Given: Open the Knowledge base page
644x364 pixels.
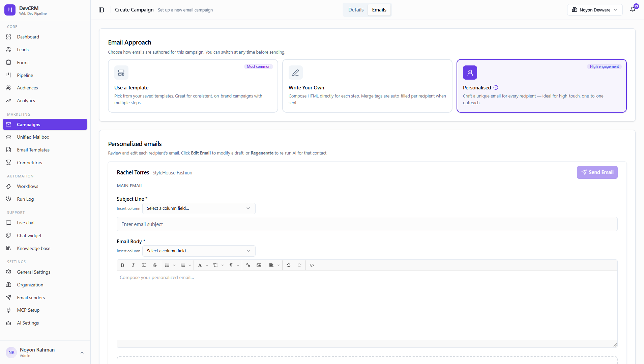Looking at the screenshot, I should (x=45, y=248).
